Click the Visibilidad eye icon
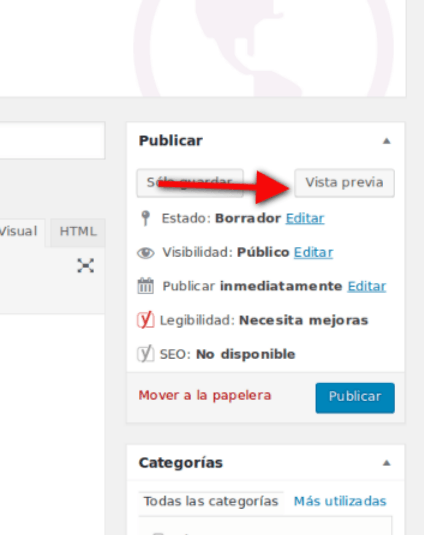424x535 pixels. pyautogui.click(x=146, y=253)
